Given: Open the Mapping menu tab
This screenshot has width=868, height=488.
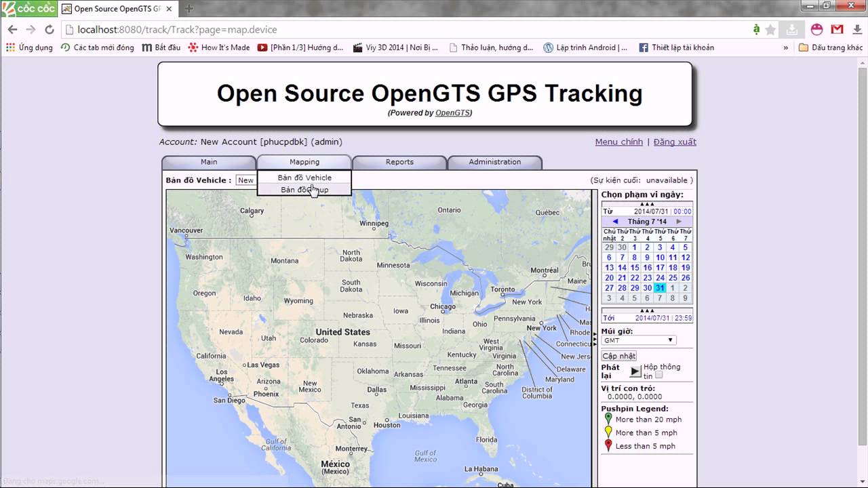Looking at the screenshot, I should pyautogui.click(x=304, y=162).
